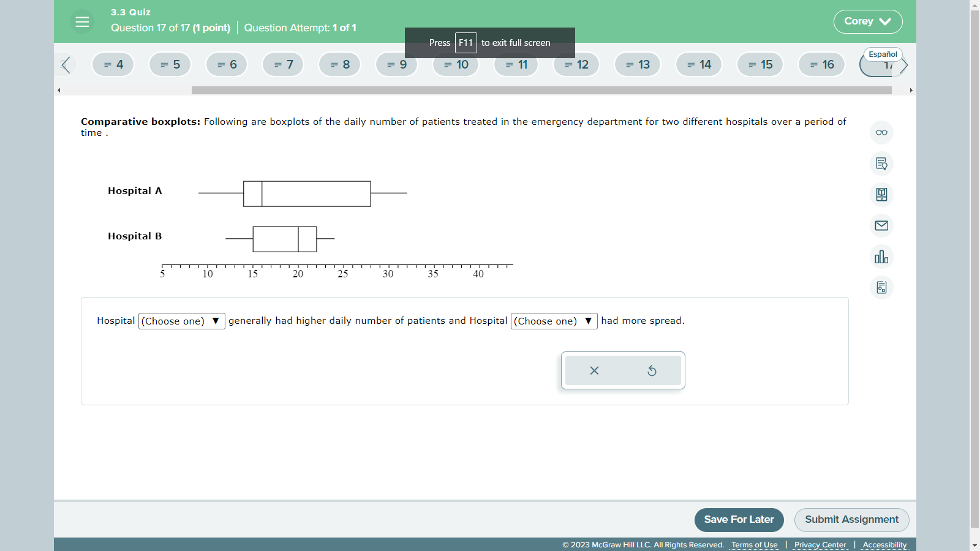Open the eBook textbook icon

[x=881, y=195]
